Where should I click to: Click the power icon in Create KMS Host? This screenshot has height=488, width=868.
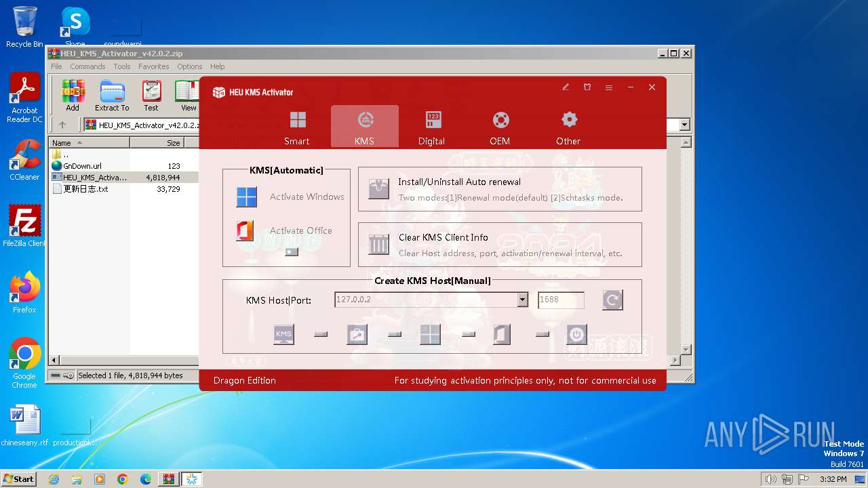576,334
